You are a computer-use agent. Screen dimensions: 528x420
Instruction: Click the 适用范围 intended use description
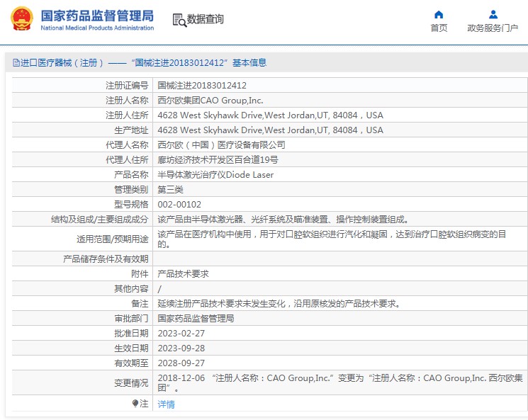[x=332, y=239]
